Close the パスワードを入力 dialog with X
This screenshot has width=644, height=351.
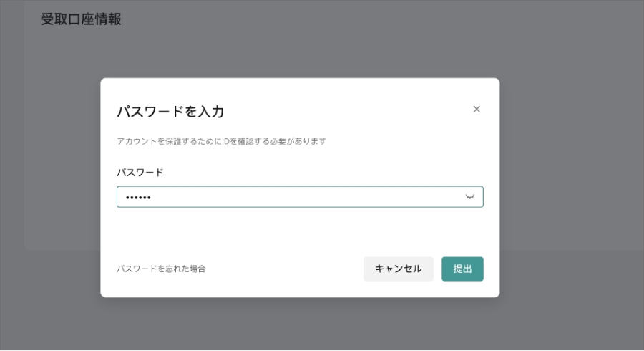(477, 109)
